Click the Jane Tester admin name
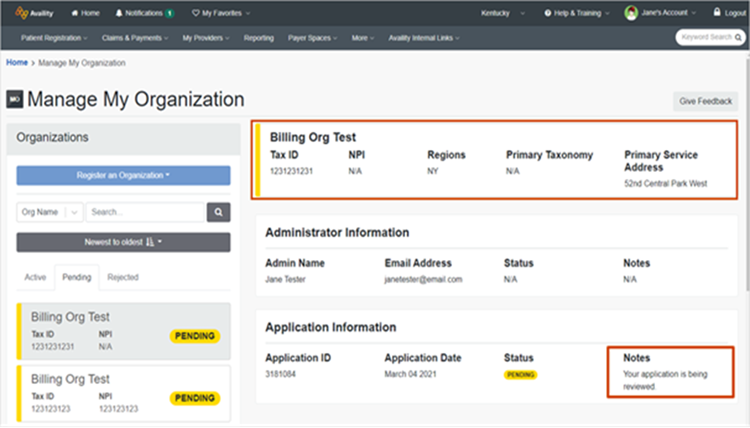 point(285,279)
